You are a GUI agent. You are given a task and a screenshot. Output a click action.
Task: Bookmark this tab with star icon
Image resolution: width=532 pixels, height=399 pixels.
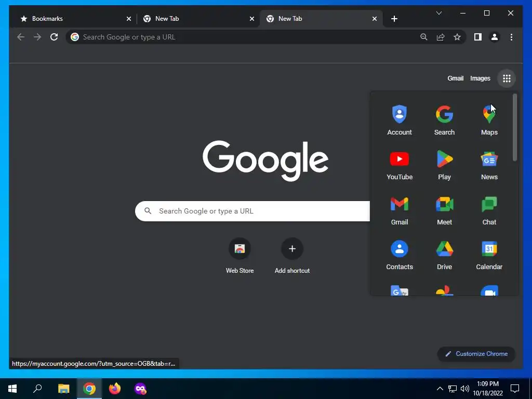(457, 37)
